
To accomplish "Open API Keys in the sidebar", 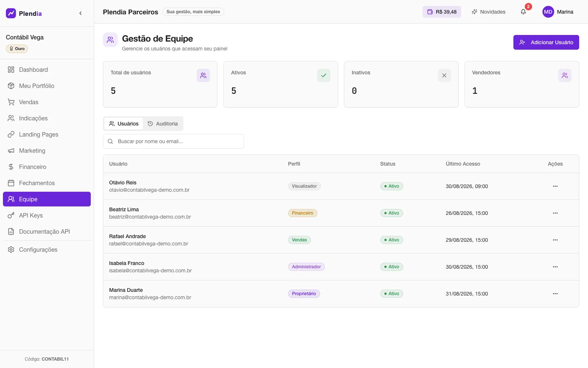I will pos(47,215).
